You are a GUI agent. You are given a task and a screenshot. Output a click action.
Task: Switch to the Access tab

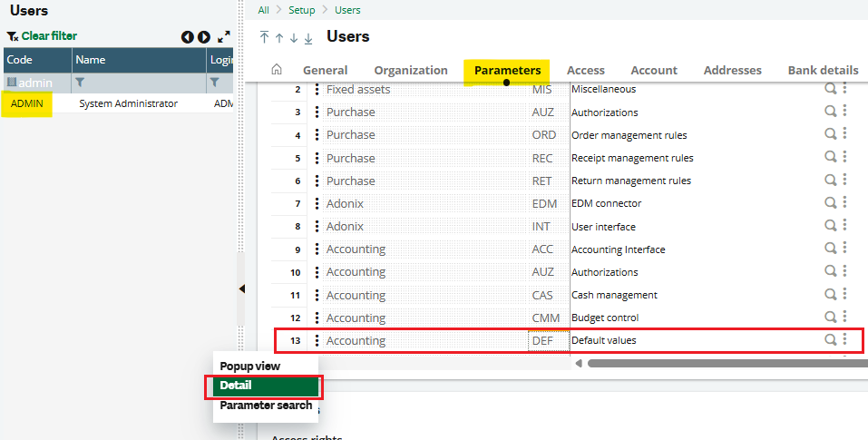pyautogui.click(x=585, y=70)
